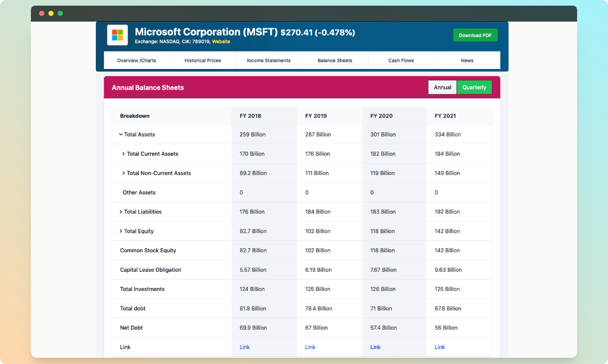Switch to Quarterly balance sheets
The width and height of the screenshot is (608, 364).
point(474,87)
